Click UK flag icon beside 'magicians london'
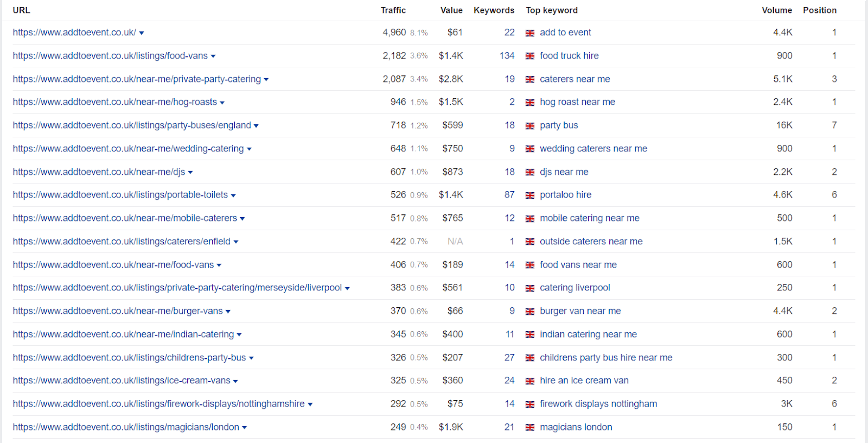Screen dimensions: 868x443 (530, 428)
